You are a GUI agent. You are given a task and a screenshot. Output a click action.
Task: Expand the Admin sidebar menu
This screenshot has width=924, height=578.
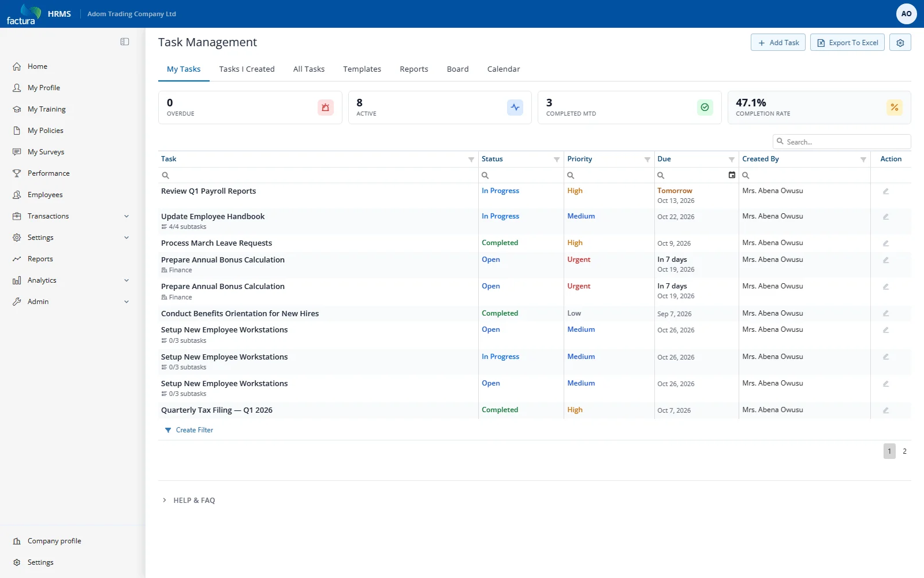126,302
